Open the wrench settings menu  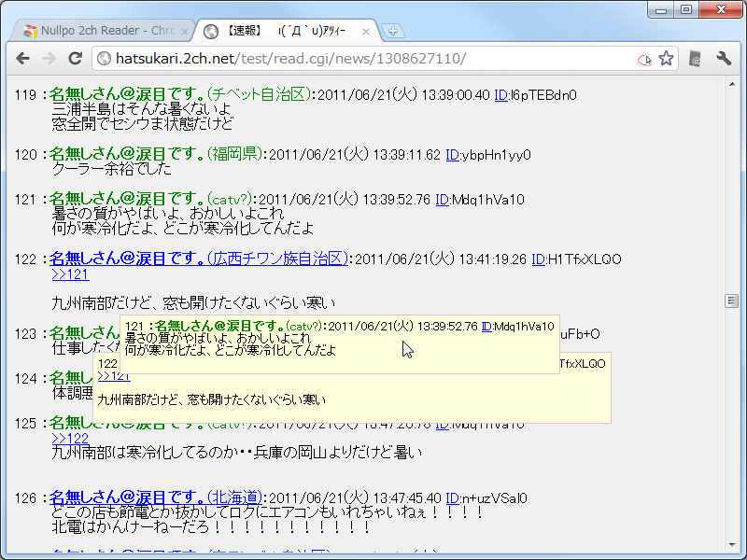(724, 59)
